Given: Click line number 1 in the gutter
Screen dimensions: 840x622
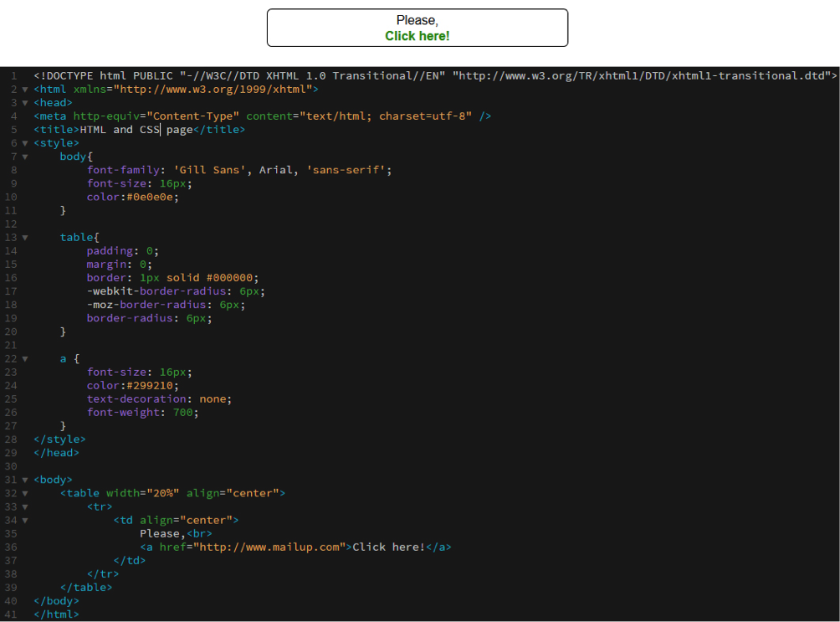Looking at the screenshot, I should 13,76.
